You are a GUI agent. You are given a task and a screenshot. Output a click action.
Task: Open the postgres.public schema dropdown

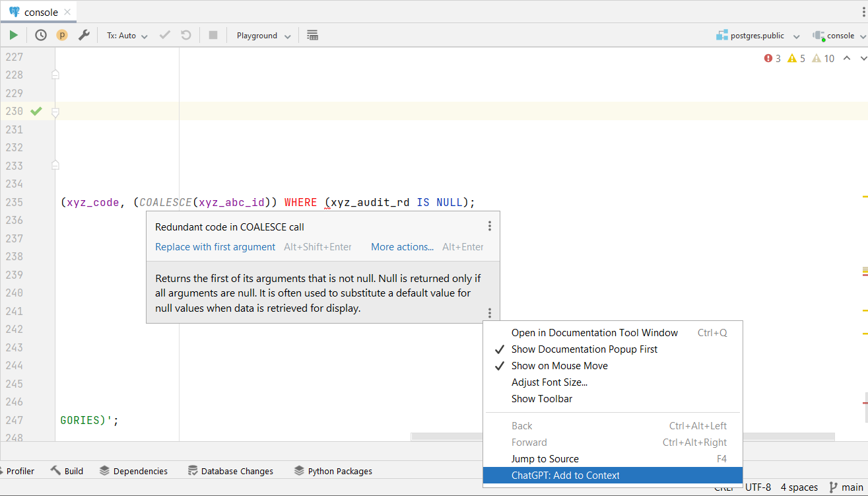click(x=758, y=36)
